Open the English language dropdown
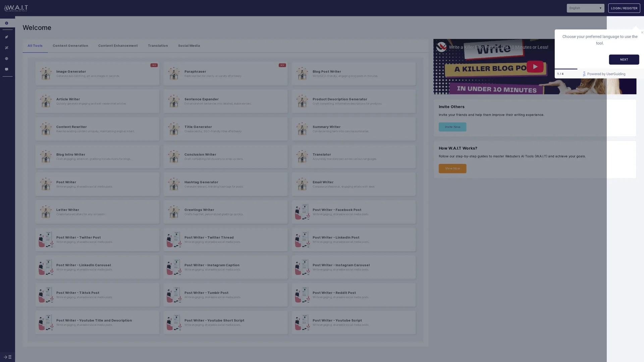 585,8
